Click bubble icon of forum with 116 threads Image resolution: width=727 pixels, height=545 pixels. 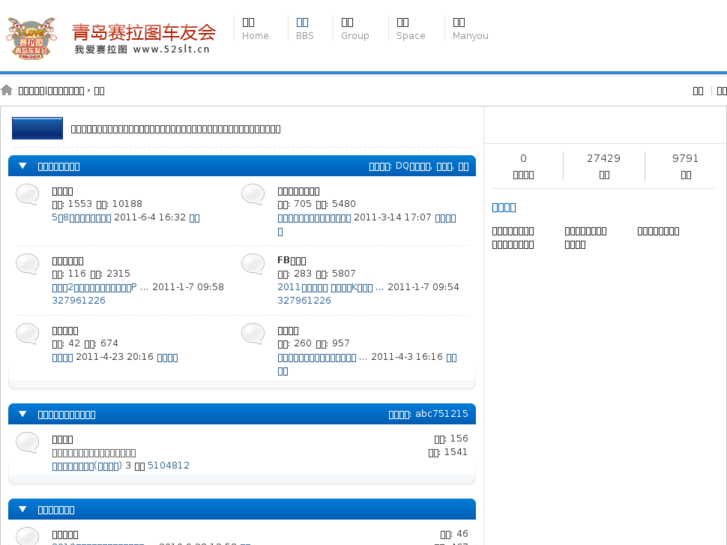pos(27,264)
